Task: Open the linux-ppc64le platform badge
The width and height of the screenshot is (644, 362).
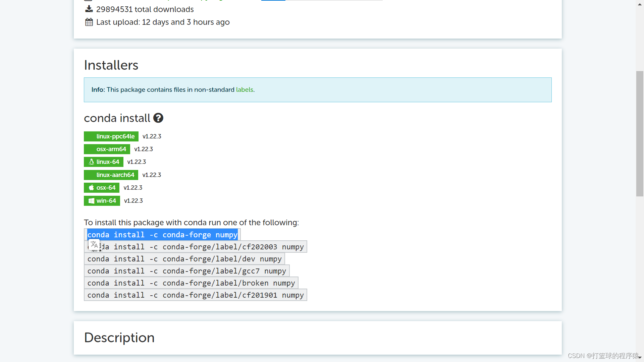Action: 111,136
